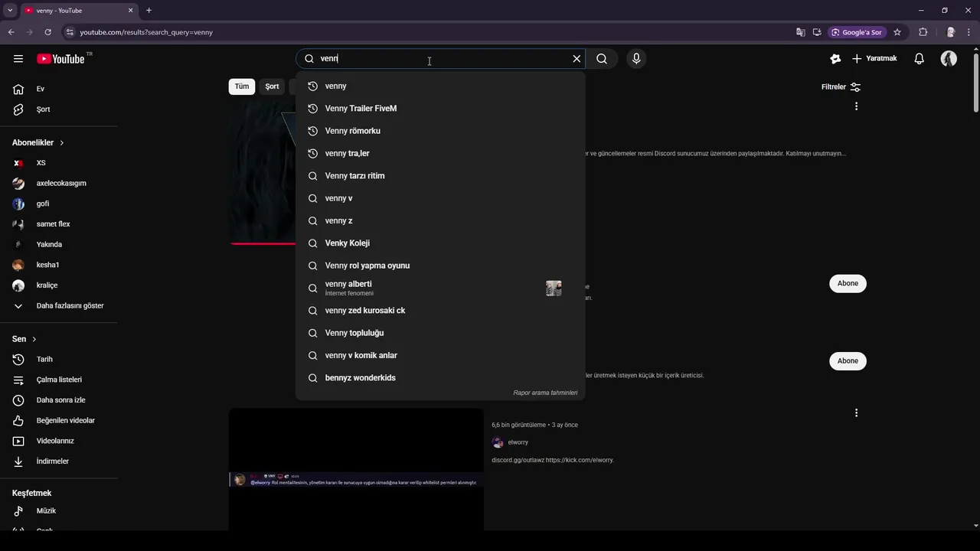The image size is (980, 551).
Task: Choose suggestion 'Venny tarzı ritim'
Action: [x=440, y=176]
